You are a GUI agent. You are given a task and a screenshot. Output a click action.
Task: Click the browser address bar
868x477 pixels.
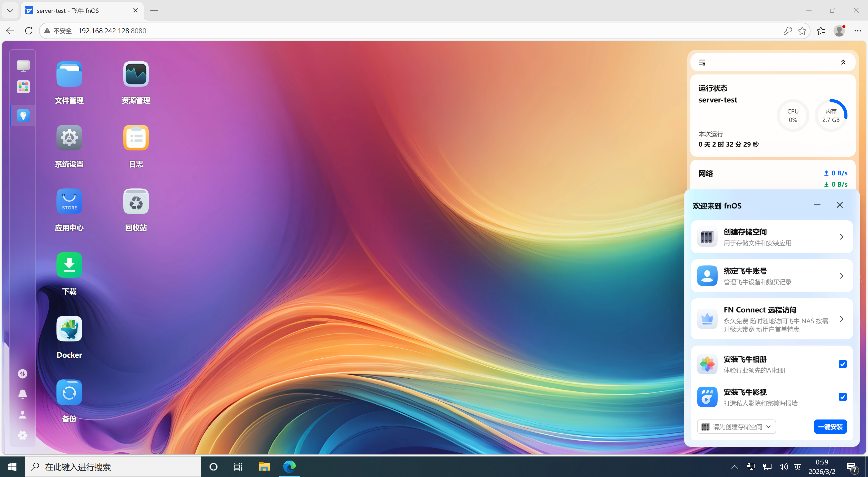tap(404, 31)
